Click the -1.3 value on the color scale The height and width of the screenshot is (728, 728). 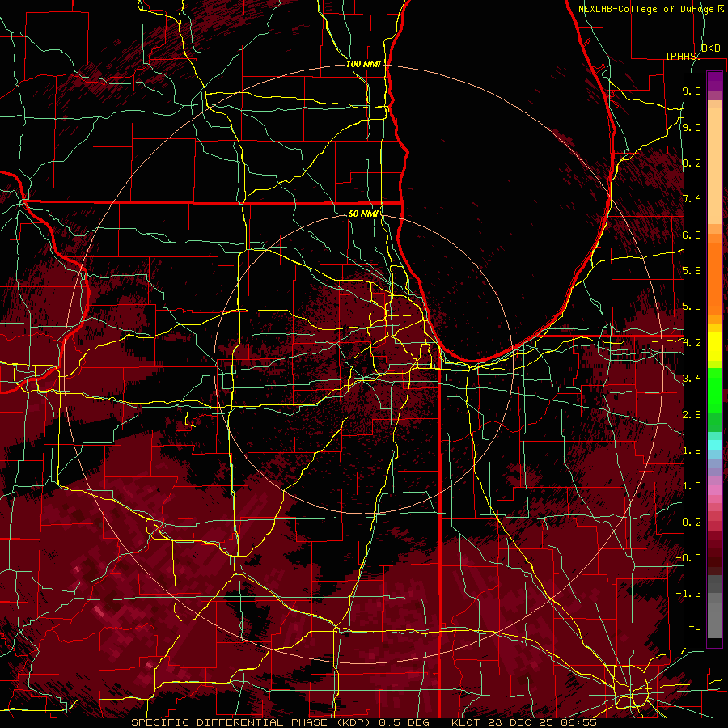(688, 594)
